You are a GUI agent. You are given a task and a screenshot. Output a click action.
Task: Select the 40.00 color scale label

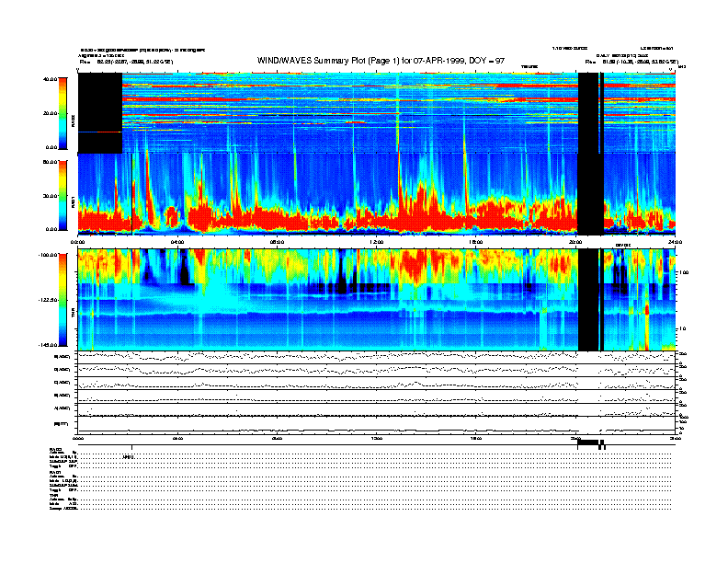[50, 79]
